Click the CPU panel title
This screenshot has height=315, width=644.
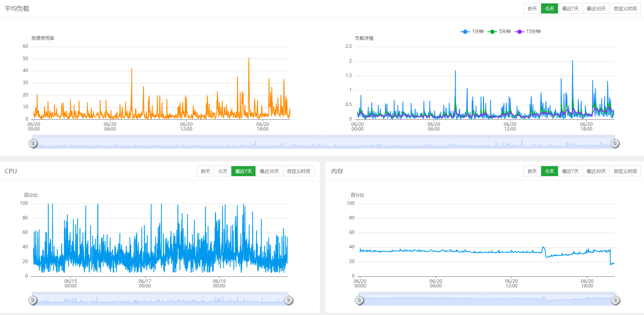[x=11, y=171]
